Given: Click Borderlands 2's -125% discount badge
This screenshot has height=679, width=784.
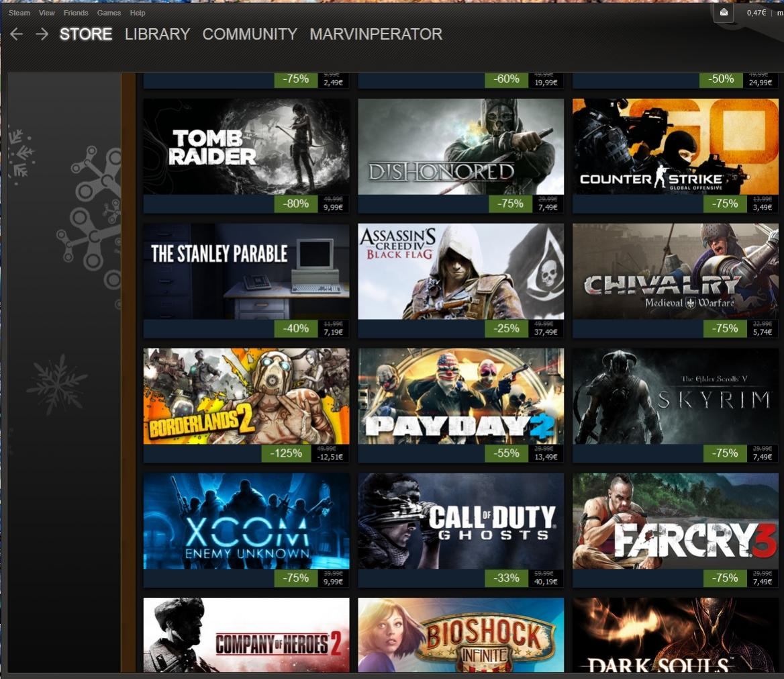Looking at the screenshot, I should (x=286, y=453).
